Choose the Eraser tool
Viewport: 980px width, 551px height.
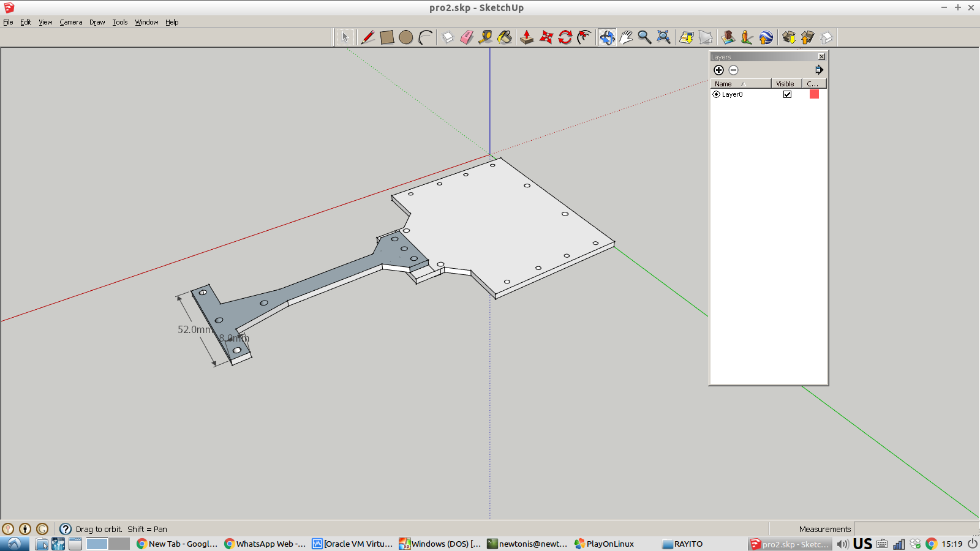click(467, 37)
